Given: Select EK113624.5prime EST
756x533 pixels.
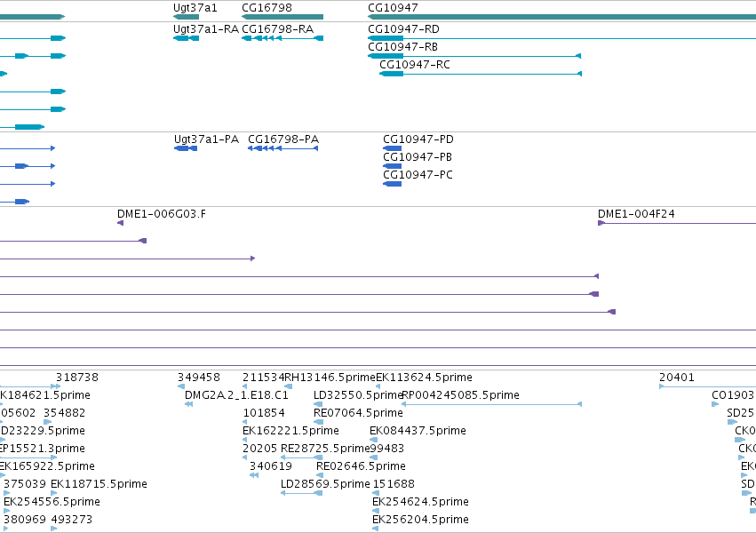Looking at the screenshot, I should pos(378,386).
